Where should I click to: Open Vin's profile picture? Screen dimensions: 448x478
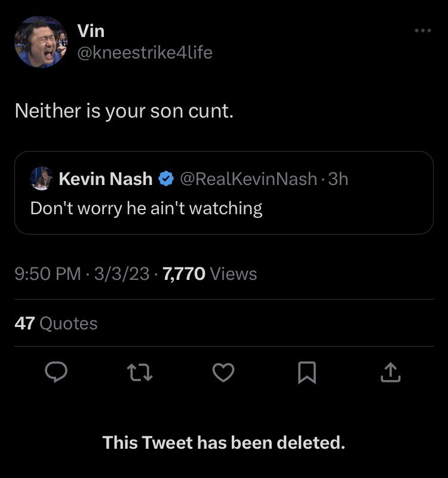(x=41, y=41)
